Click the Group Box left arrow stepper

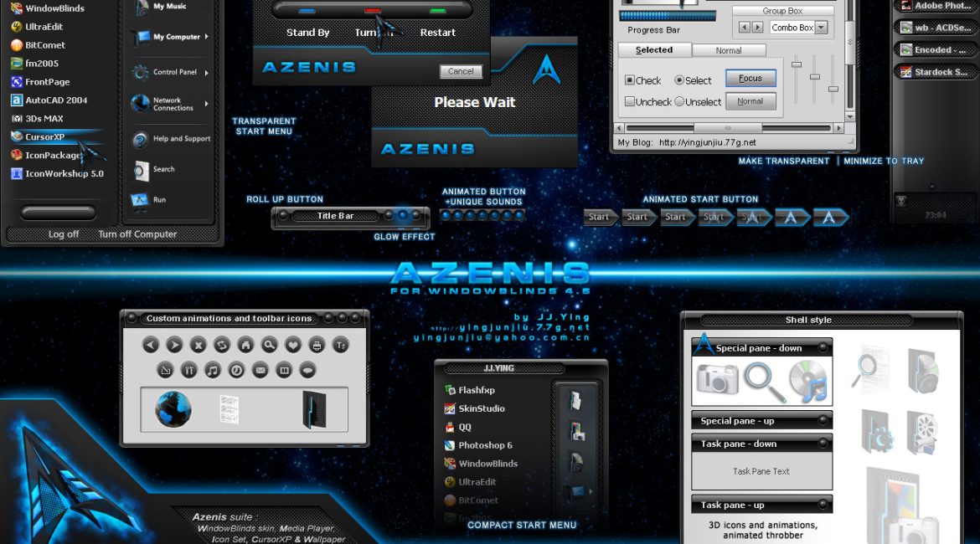[x=744, y=28]
